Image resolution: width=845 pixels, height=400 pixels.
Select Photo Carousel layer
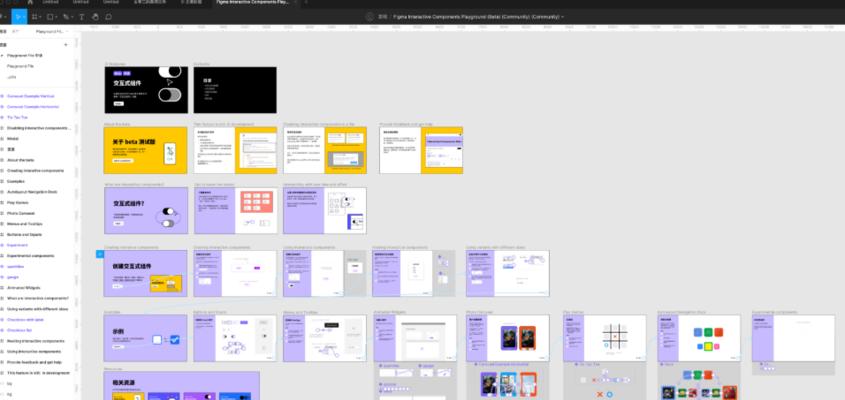point(21,213)
